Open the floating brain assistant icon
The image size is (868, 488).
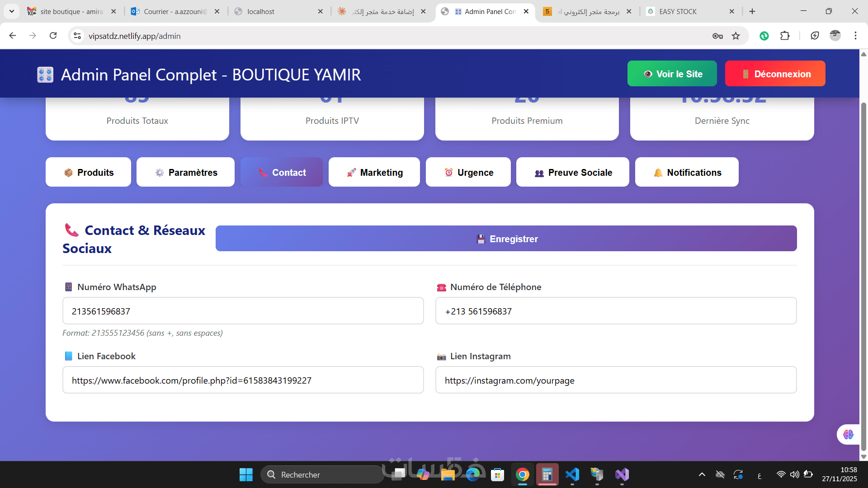click(x=848, y=435)
